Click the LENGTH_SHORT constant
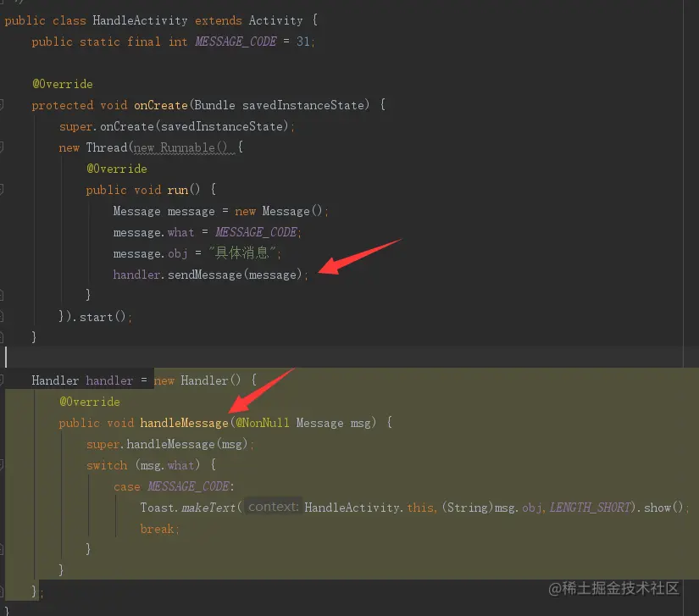The image size is (699, 616). 591,508
